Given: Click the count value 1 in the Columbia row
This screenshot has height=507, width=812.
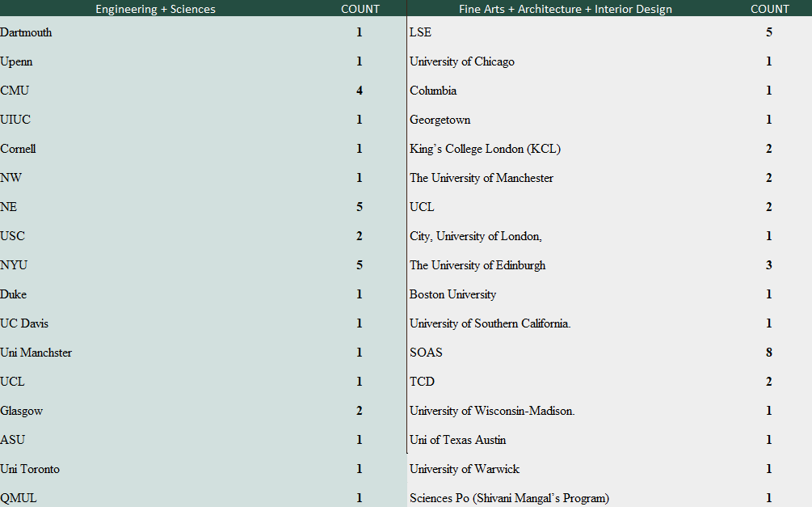Looking at the screenshot, I should (x=769, y=91).
